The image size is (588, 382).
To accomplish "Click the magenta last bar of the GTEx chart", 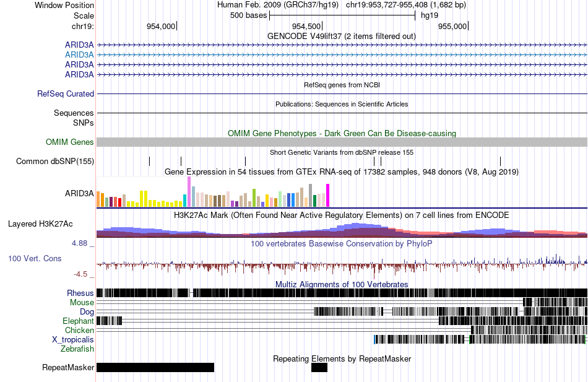I will 328,196.
